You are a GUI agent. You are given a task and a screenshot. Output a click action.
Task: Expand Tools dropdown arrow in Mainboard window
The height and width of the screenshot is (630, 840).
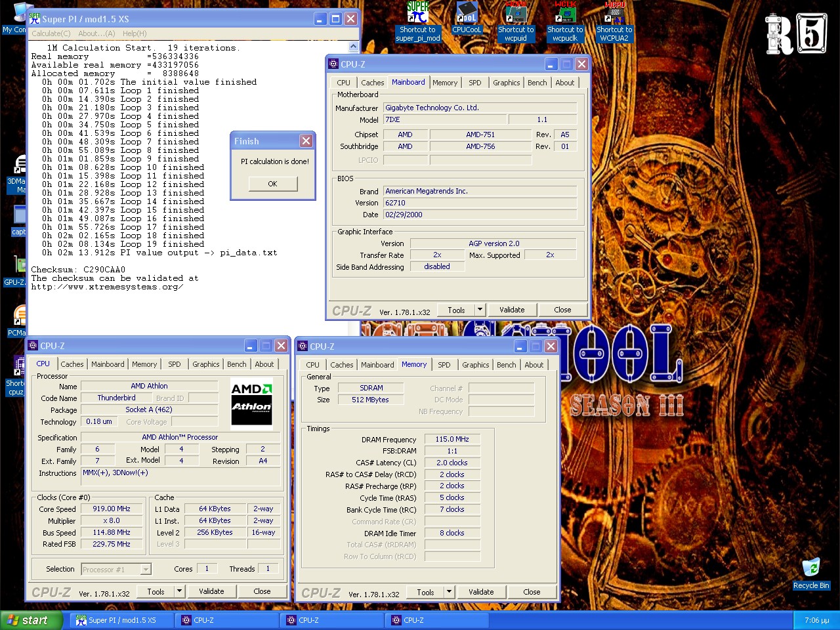coord(480,310)
